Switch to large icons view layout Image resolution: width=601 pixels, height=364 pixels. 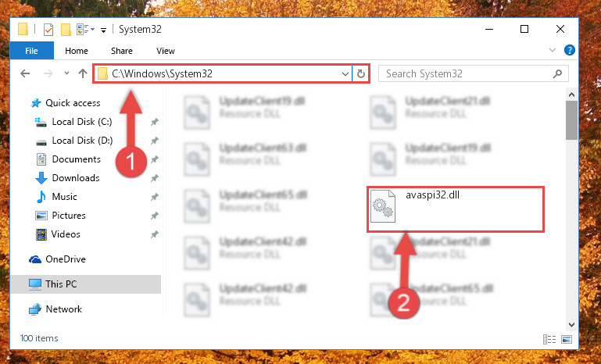pos(567,339)
